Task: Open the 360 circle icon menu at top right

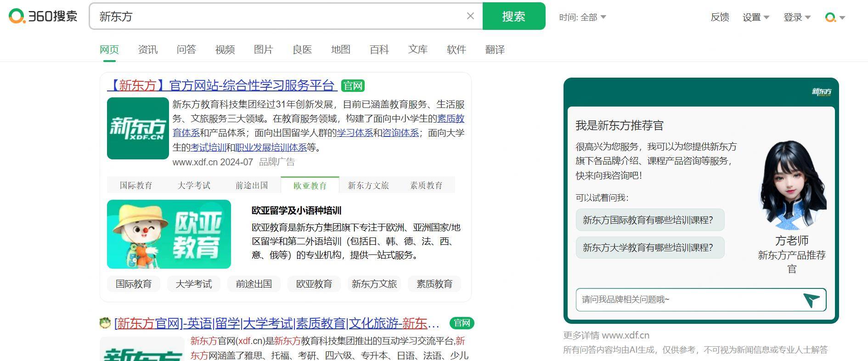Action: click(x=835, y=17)
